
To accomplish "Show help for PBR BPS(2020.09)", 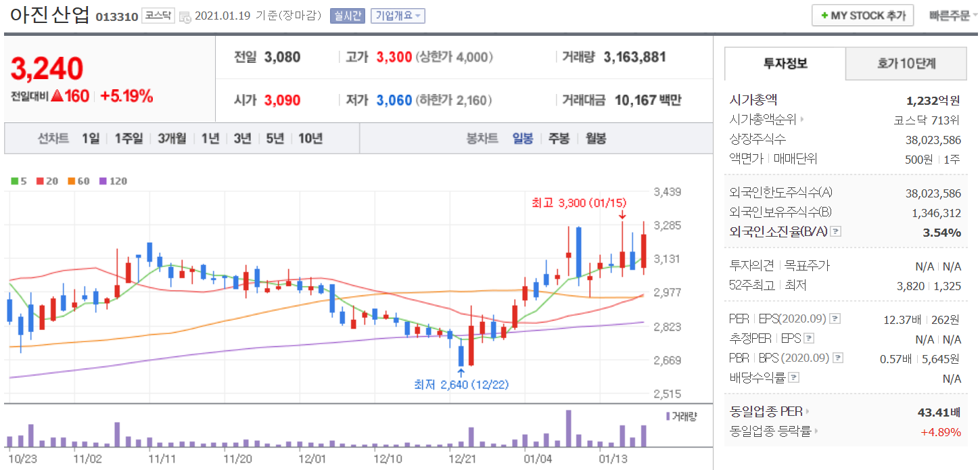I will click(839, 358).
